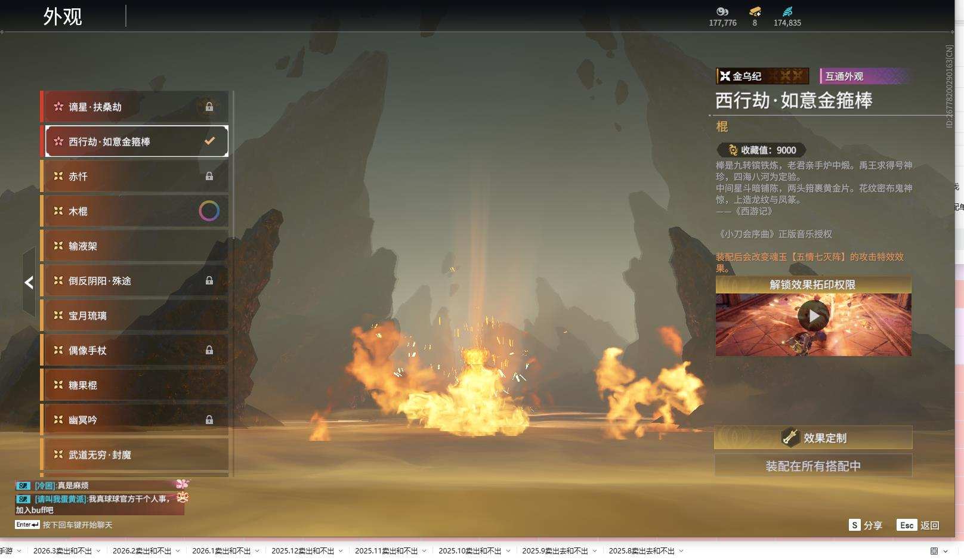This screenshot has height=560, width=964.
Task: Click the lock icon on 赤忏
Action: pyautogui.click(x=209, y=177)
